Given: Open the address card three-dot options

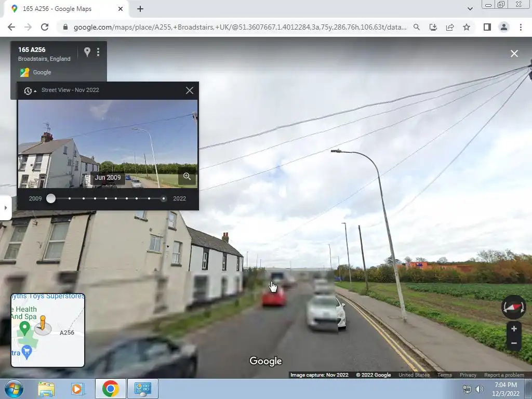Looking at the screenshot, I should coord(98,51).
